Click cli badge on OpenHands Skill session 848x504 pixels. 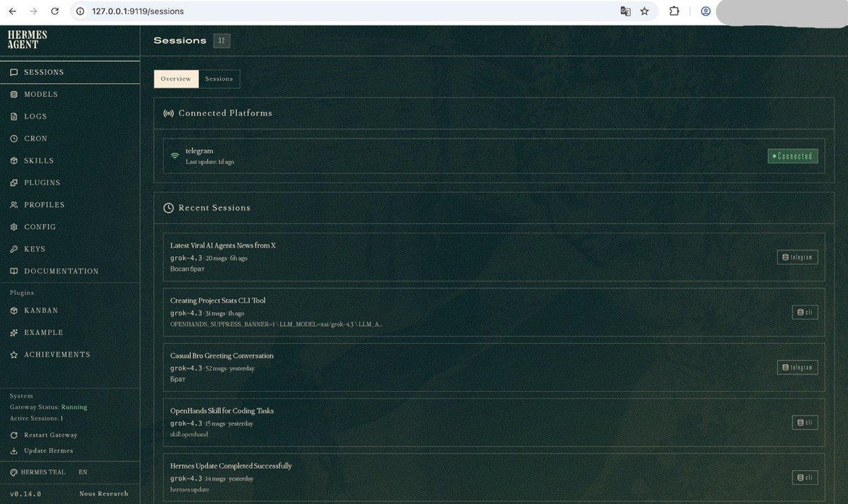805,423
